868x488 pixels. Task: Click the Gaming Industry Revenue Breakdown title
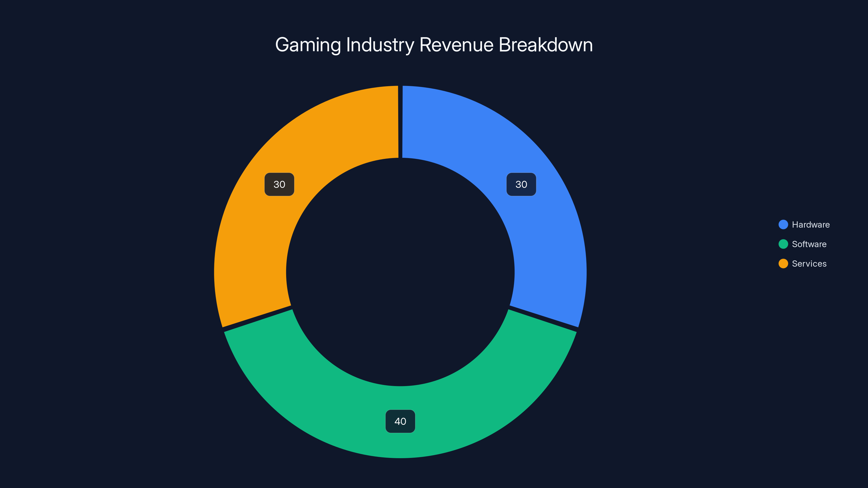tap(434, 45)
